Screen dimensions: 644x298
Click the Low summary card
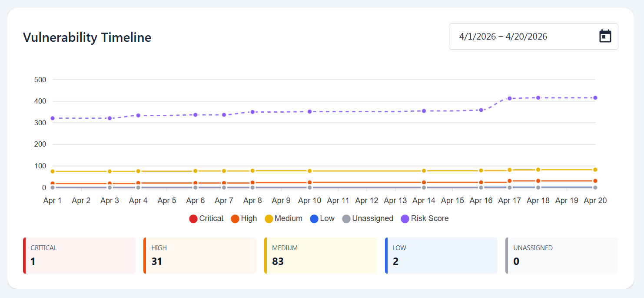tap(441, 255)
